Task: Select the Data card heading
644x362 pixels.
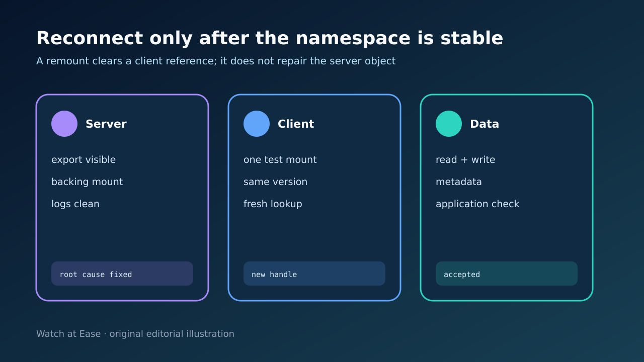Action: (485, 124)
